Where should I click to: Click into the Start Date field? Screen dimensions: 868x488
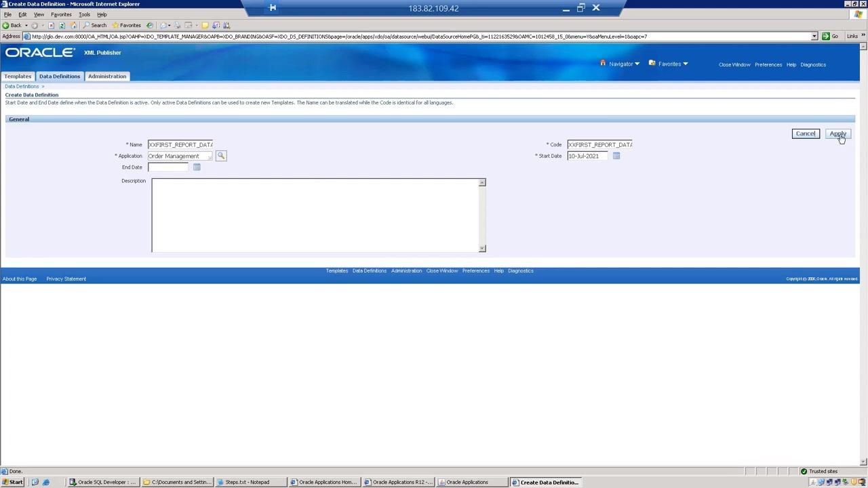(x=588, y=156)
